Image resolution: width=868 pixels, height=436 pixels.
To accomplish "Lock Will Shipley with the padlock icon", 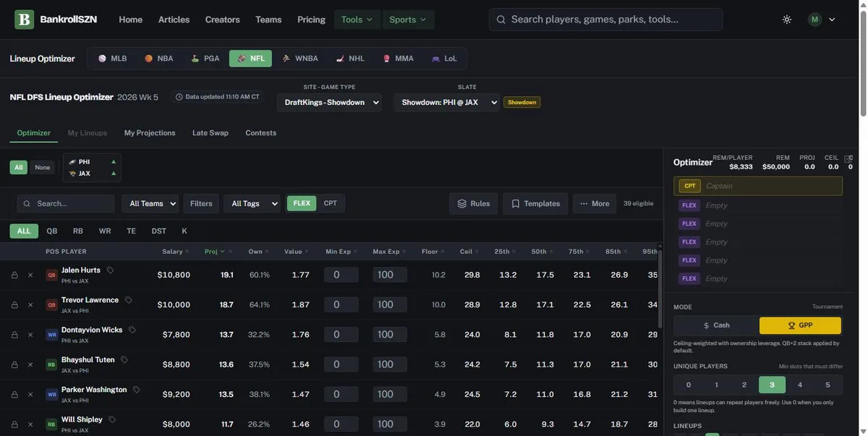I will coord(14,424).
